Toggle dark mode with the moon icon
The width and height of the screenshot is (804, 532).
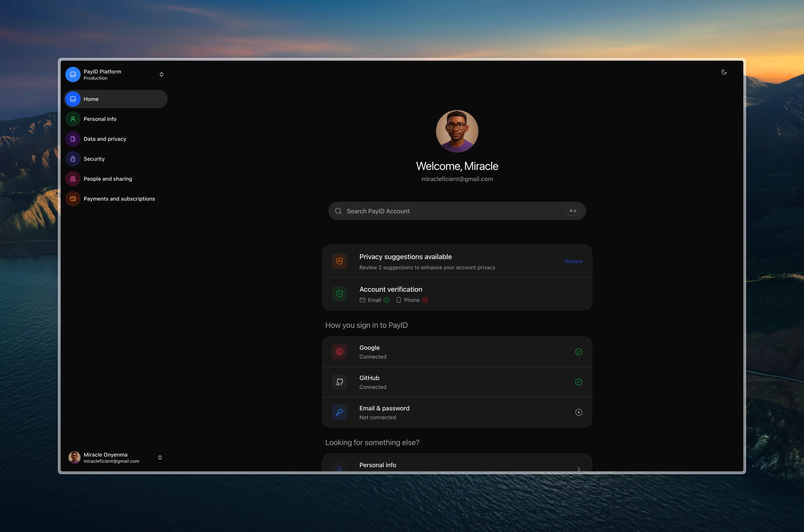pos(724,72)
